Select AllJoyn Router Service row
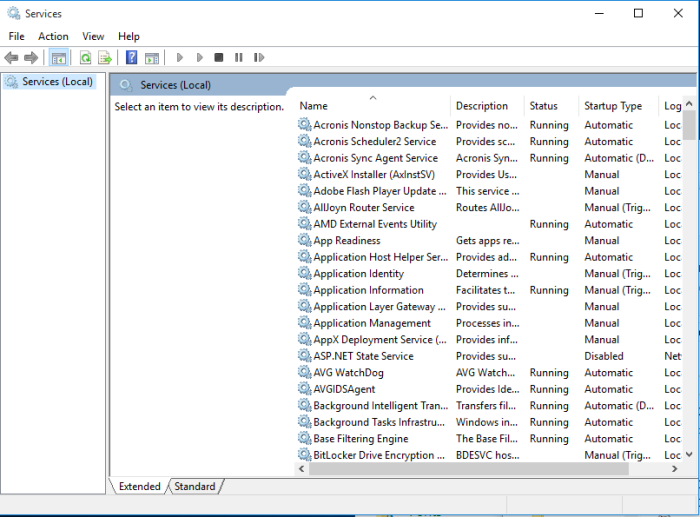700x517 pixels. pyautogui.click(x=490, y=208)
